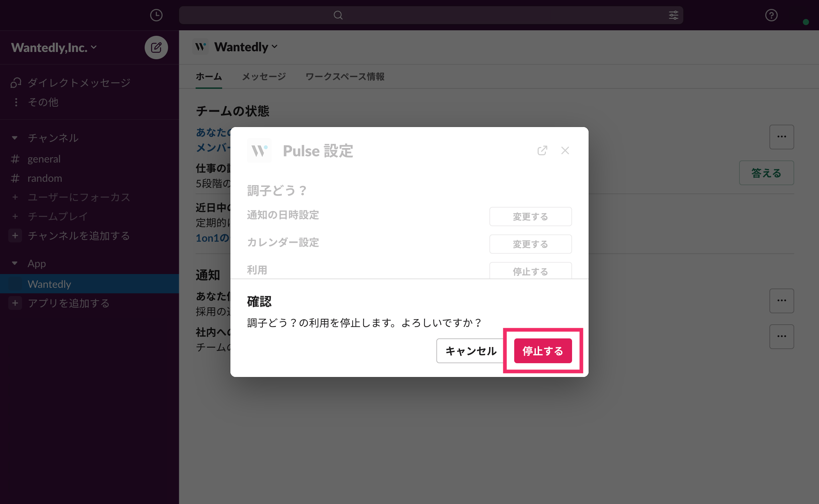Click the キャンセル button
Viewport: 819px width, 504px height.
tap(470, 351)
